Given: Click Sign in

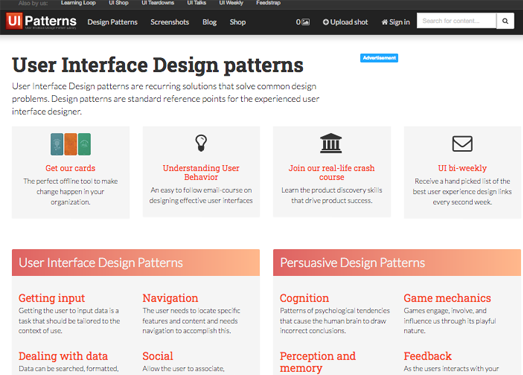Looking at the screenshot, I should 396,22.
